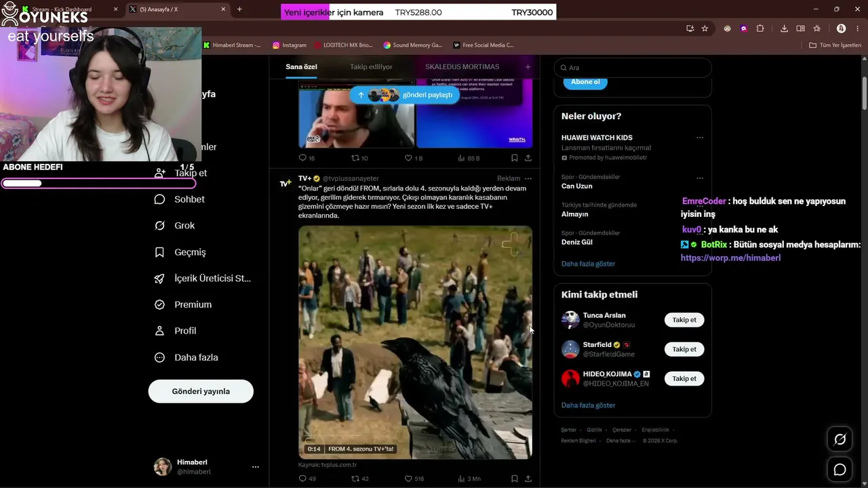
Task: Open account menu dots next to Himaberl
Action: pos(256,467)
